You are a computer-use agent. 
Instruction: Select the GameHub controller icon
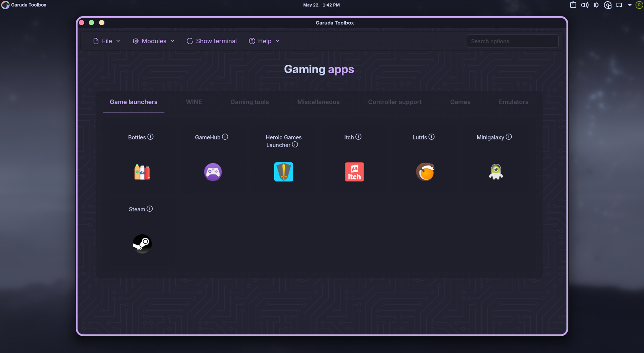213,172
